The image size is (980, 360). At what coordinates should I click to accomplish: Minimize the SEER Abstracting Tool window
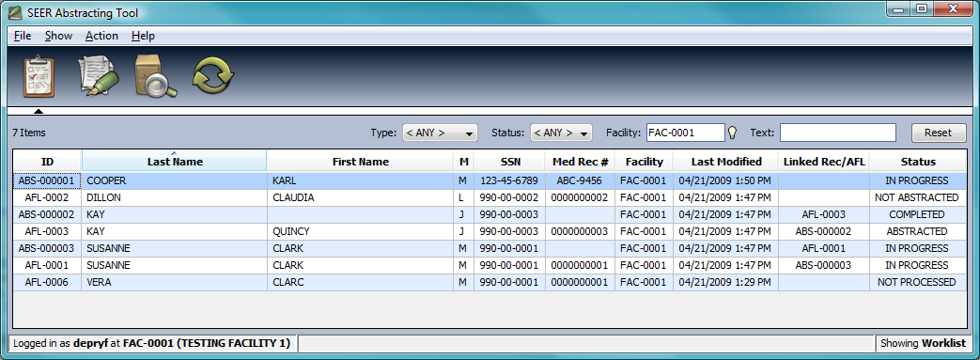898,8
